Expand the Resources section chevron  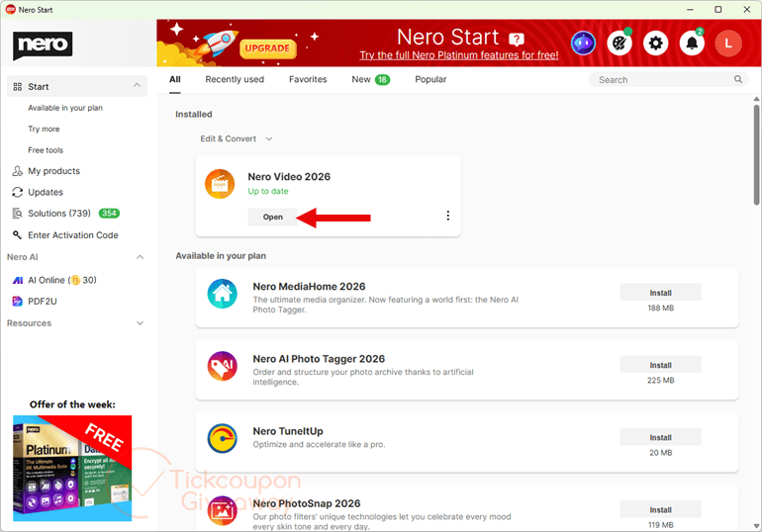(140, 323)
